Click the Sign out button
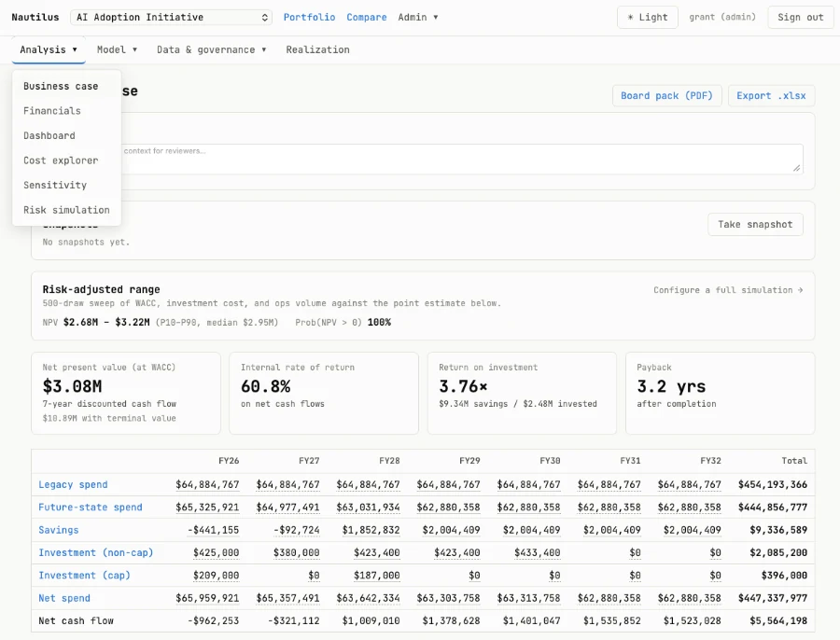The height and width of the screenshot is (640, 840). pyautogui.click(x=801, y=17)
